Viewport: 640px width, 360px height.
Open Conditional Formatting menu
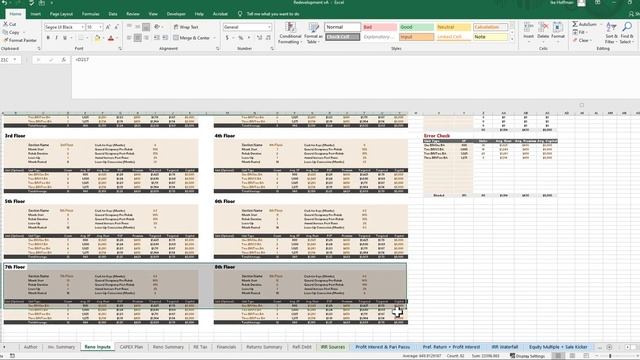(x=290, y=33)
